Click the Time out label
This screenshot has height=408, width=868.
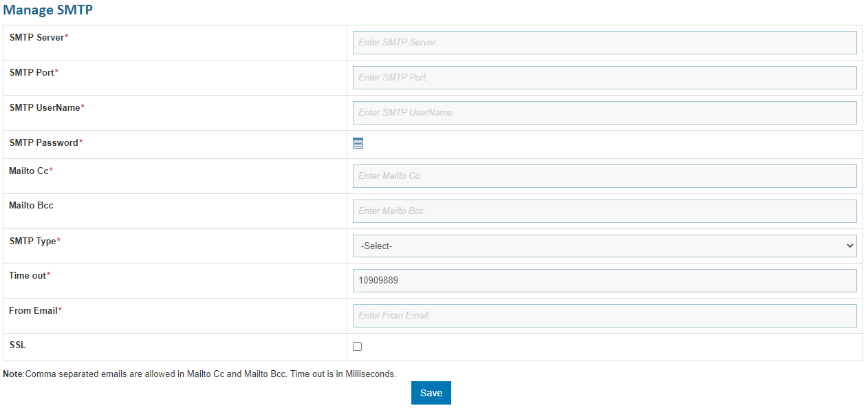tap(27, 275)
